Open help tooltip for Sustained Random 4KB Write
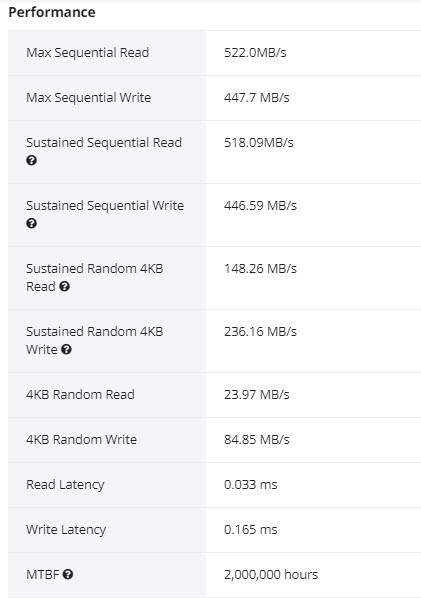 [66, 349]
